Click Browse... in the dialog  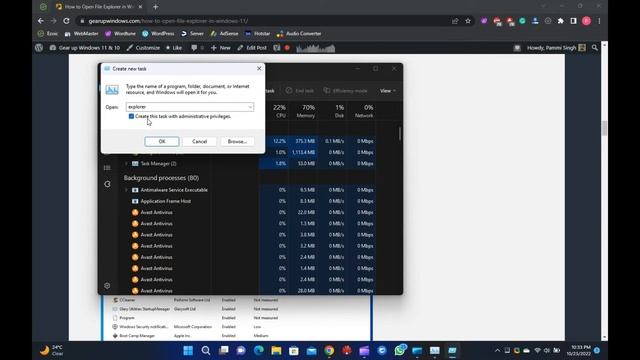tap(237, 141)
